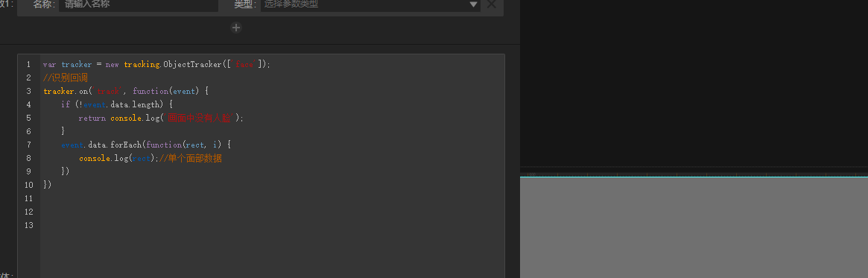Click the dark panel above the ruler
Screen dimensions: 868x278
[x=694, y=83]
